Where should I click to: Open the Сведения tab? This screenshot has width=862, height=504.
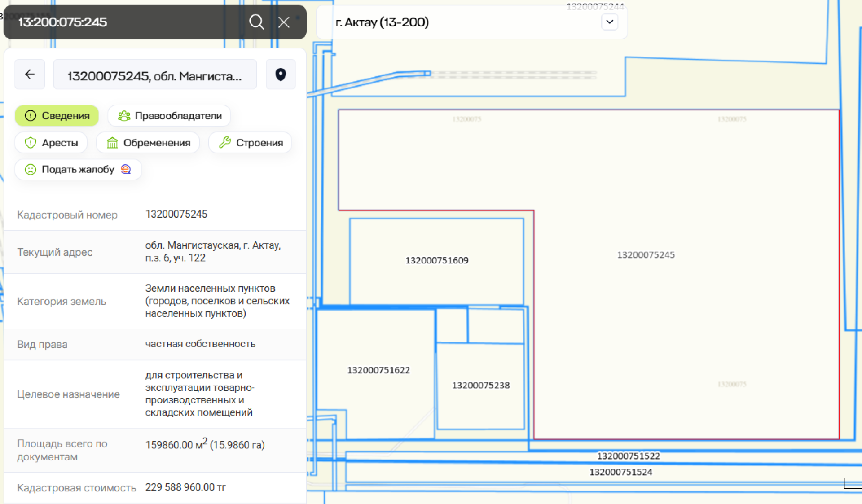click(57, 116)
